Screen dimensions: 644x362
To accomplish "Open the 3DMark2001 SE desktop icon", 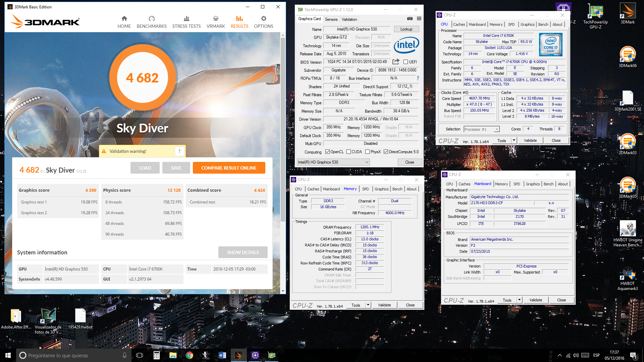I will (628, 101).
